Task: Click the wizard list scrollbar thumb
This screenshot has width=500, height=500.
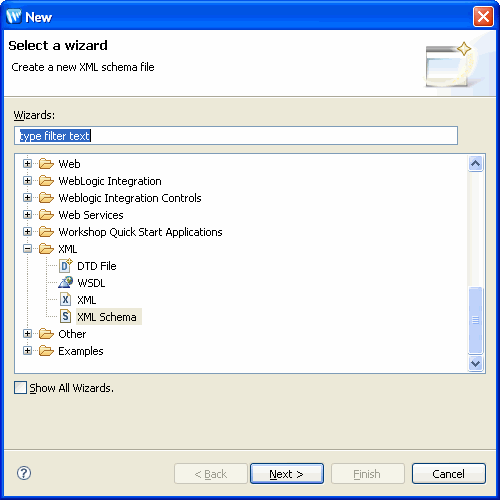Action: click(476, 320)
